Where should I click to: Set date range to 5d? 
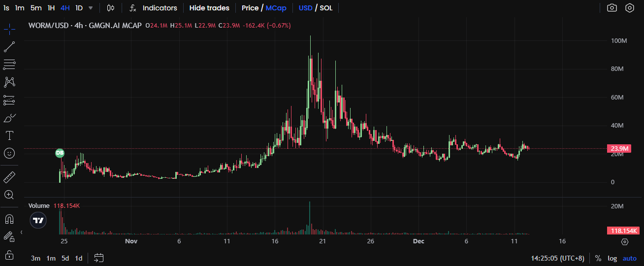click(x=65, y=258)
